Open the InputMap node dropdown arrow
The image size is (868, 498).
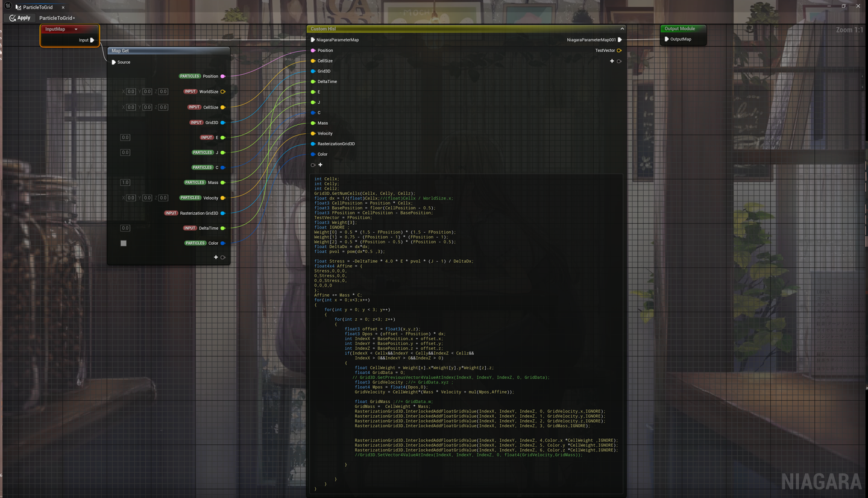pos(76,29)
